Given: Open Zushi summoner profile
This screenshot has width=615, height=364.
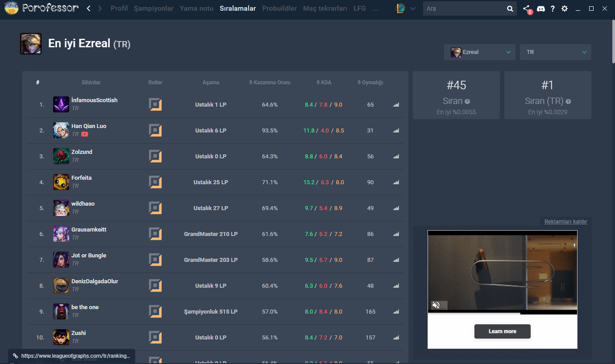Looking at the screenshot, I should pos(79,333).
